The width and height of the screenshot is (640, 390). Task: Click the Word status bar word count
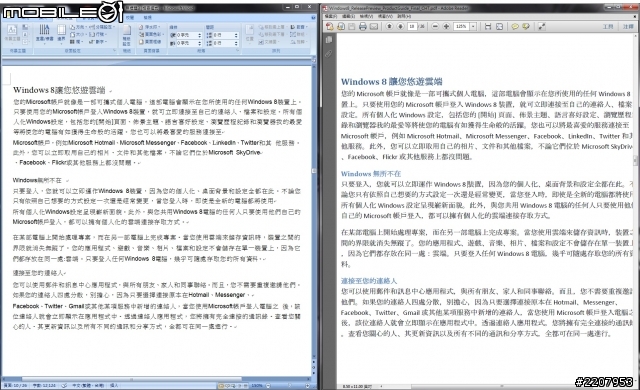coord(44,385)
